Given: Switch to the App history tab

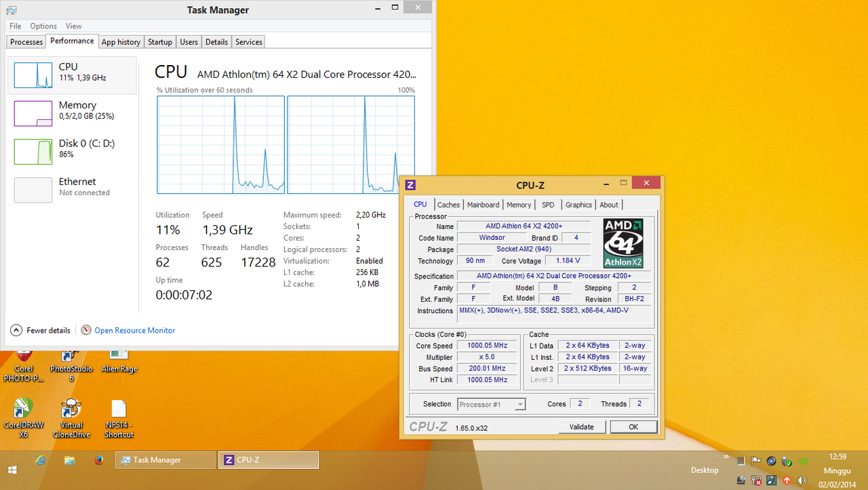Looking at the screenshot, I should 121,42.
